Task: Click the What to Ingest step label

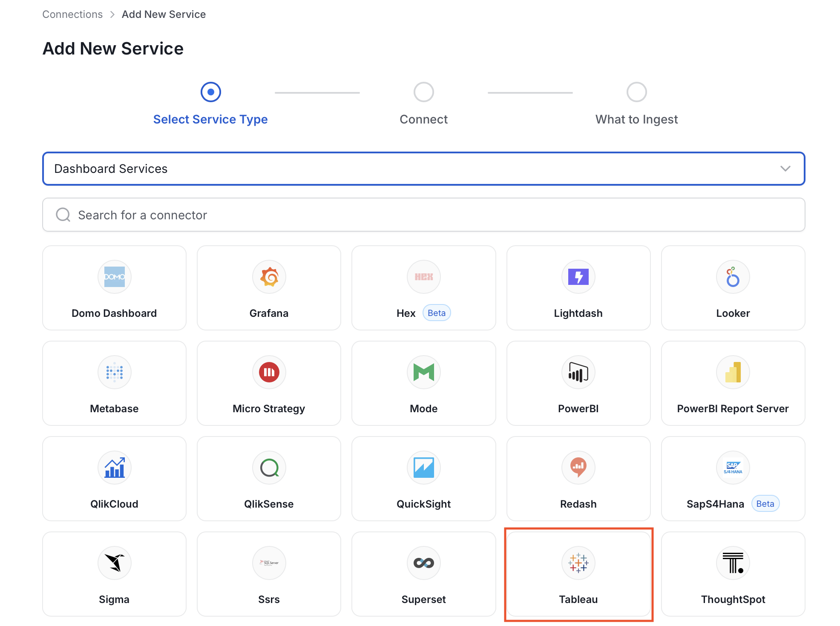Action: 637,119
